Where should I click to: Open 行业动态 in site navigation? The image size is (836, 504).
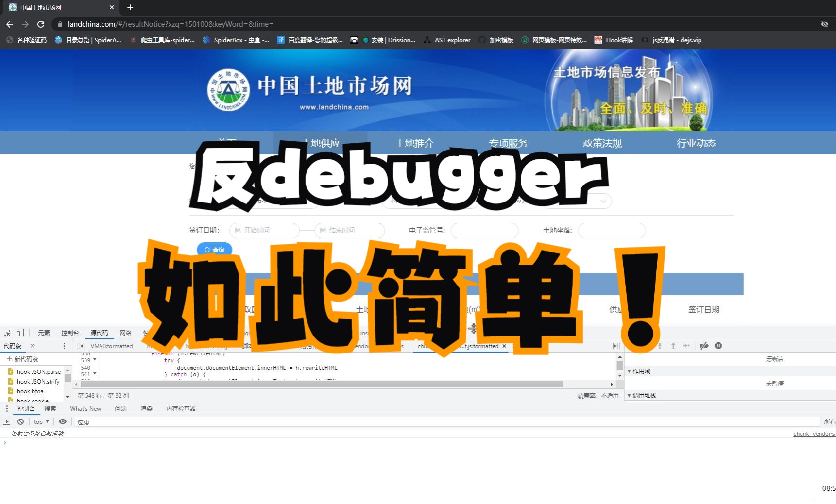696,143
